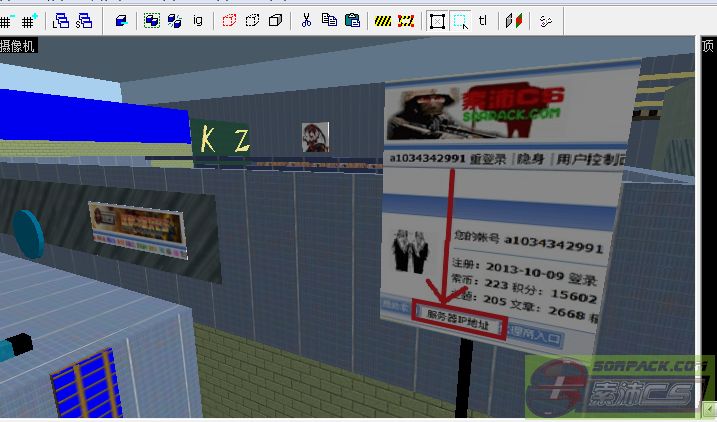Select the blue Carve tool icon
Image resolution: width=717 pixels, height=422 pixels.
tap(120, 20)
